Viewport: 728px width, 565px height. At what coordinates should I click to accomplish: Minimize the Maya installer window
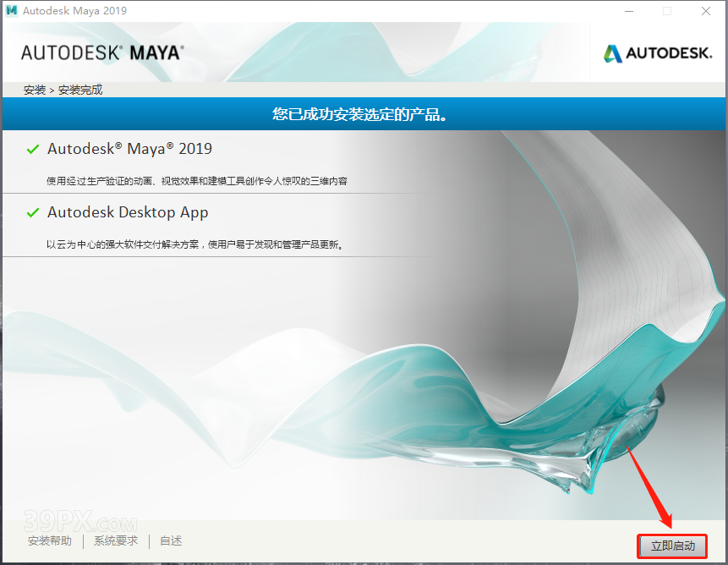(x=629, y=11)
